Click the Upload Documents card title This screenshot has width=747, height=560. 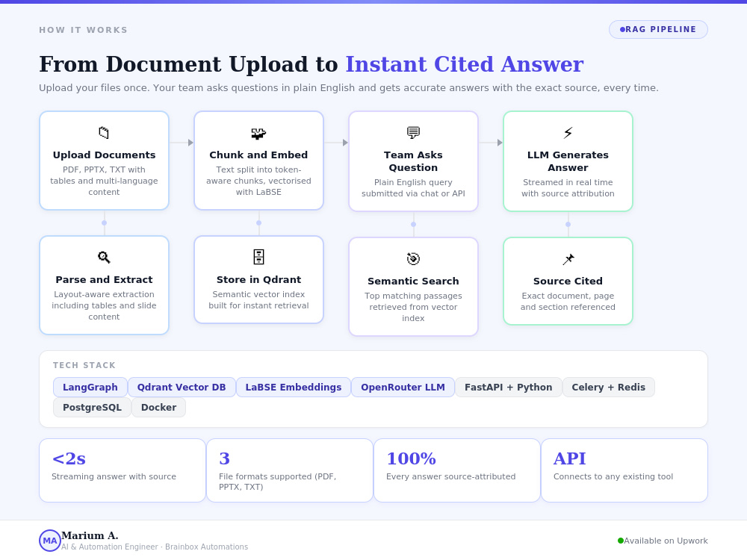click(x=104, y=155)
